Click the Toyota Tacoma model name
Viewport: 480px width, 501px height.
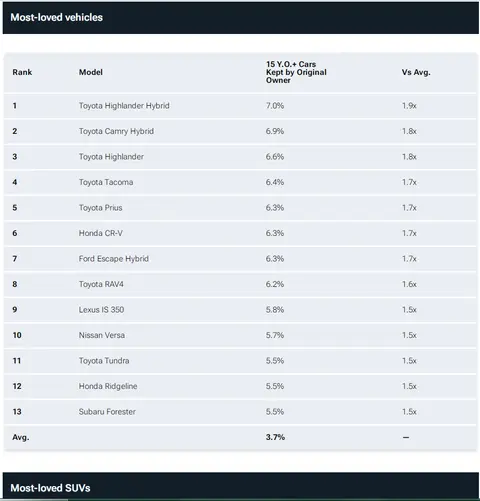tap(106, 182)
